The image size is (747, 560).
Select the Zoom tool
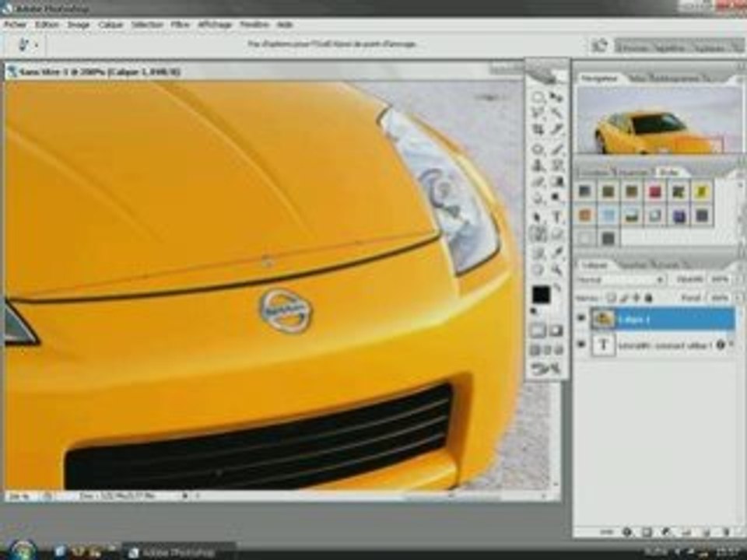point(556,270)
